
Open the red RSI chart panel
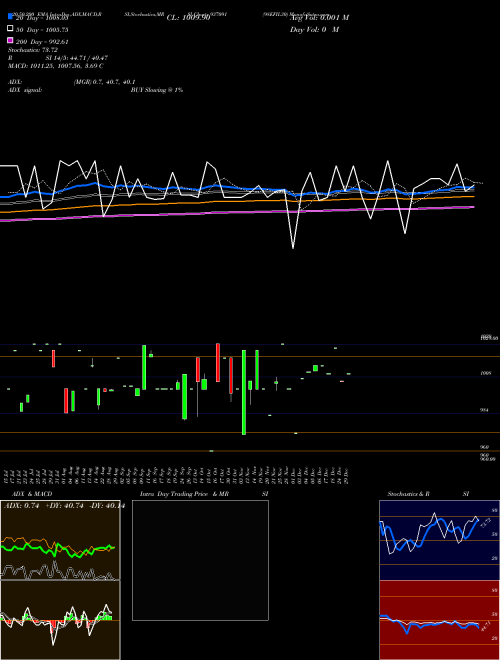pyautogui.click(x=439, y=620)
